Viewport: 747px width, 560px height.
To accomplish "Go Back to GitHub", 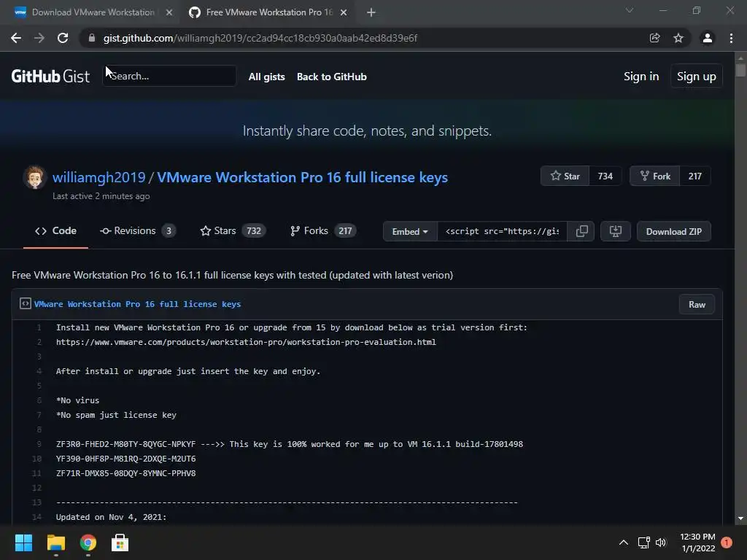I will pos(332,77).
